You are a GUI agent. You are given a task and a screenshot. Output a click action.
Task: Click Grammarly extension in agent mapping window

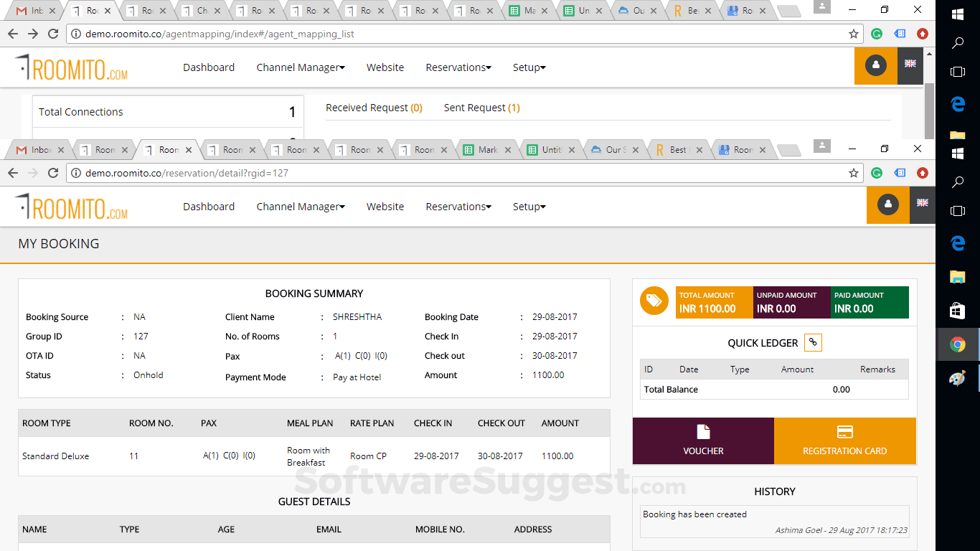(877, 34)
